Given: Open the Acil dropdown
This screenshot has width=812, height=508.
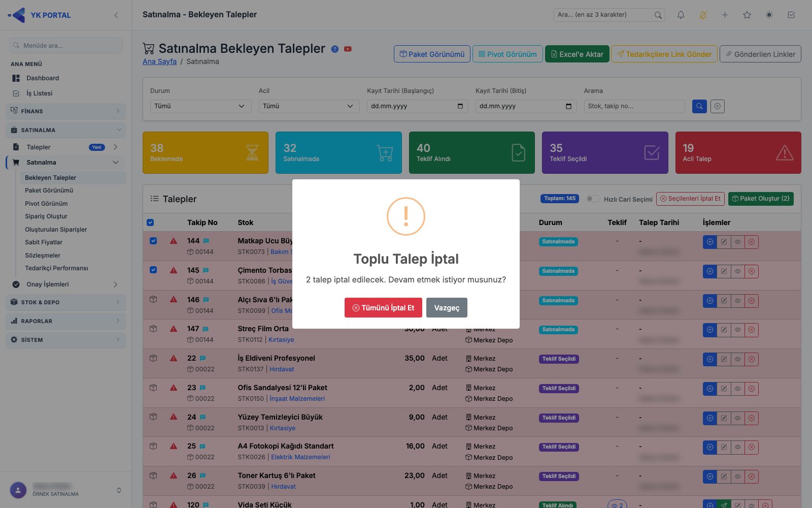Looking at the screenshot, I should click(309, 106).
